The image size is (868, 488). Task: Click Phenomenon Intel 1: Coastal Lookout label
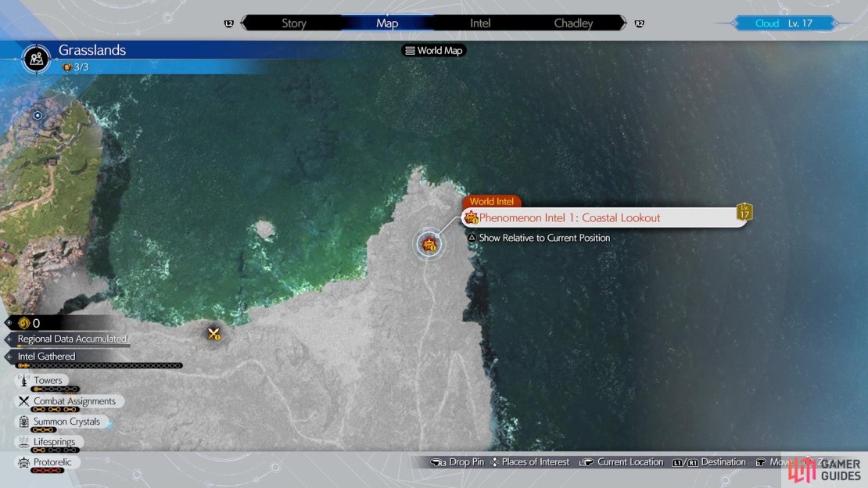pyautogui.click(x=569, y=217)
